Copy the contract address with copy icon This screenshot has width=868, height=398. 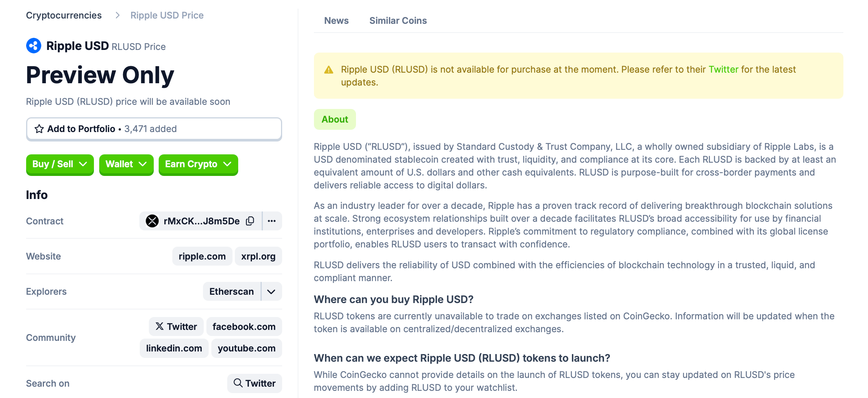coord(250,221)
